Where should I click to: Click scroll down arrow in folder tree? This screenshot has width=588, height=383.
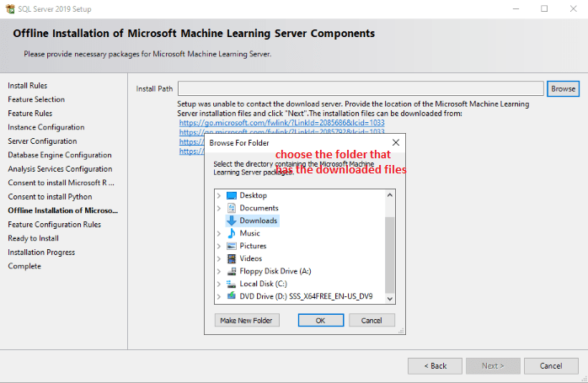390,299
